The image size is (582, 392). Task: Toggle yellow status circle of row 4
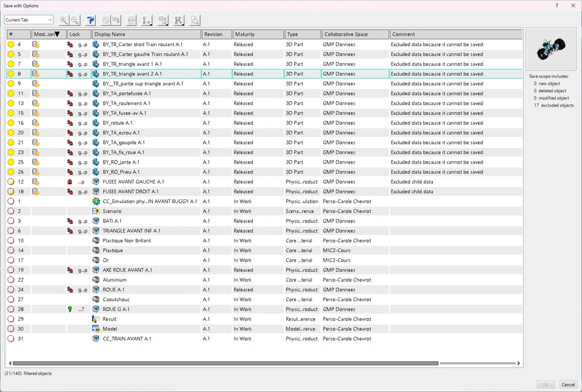(x=11, y=44)
